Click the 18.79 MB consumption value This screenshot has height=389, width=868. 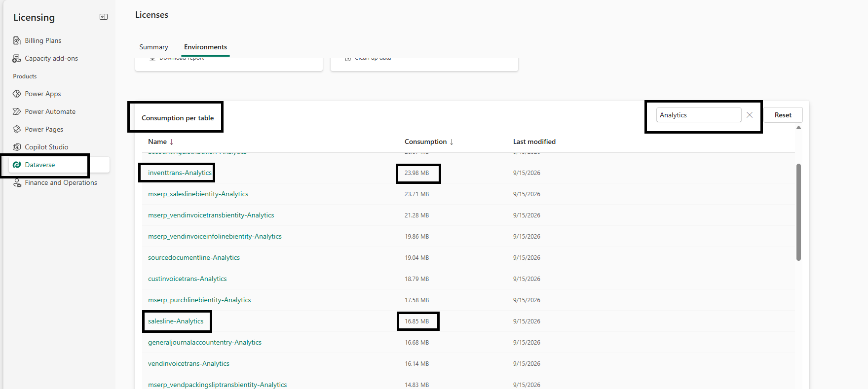[416, 279]
